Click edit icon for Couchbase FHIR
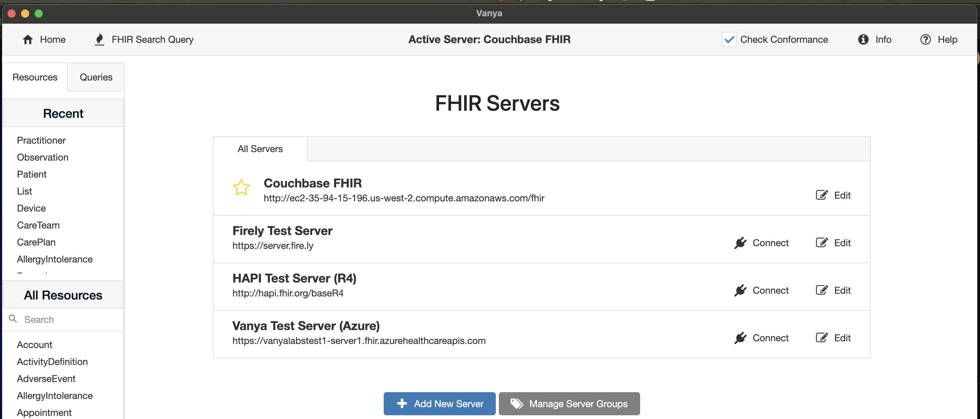The image size is (980, 419). coord(821,195)
